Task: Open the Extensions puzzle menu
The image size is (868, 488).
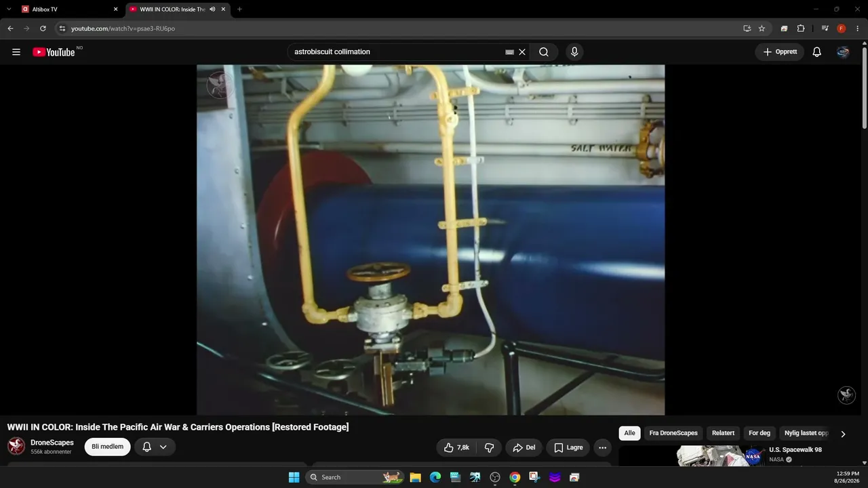Action: 801,28
